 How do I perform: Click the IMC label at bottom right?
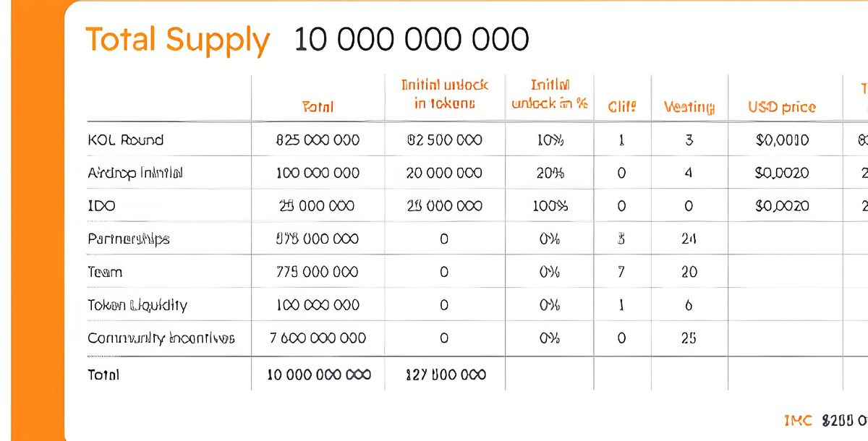[799, 421]
